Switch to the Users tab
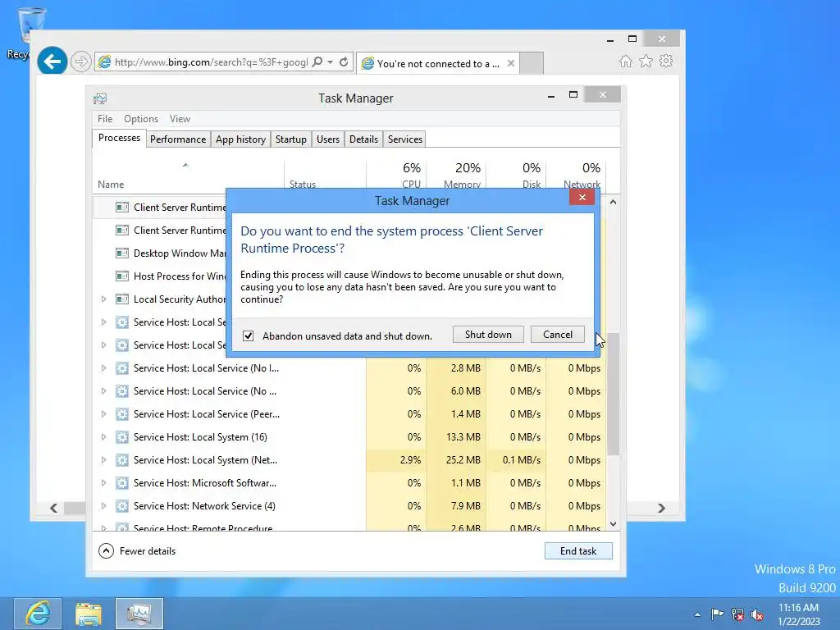 328,139
